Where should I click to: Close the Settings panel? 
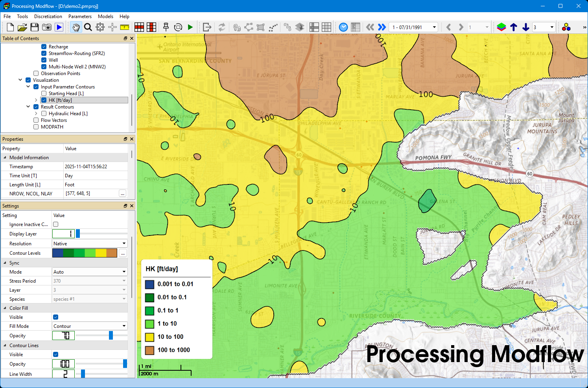tap(132, 206)
